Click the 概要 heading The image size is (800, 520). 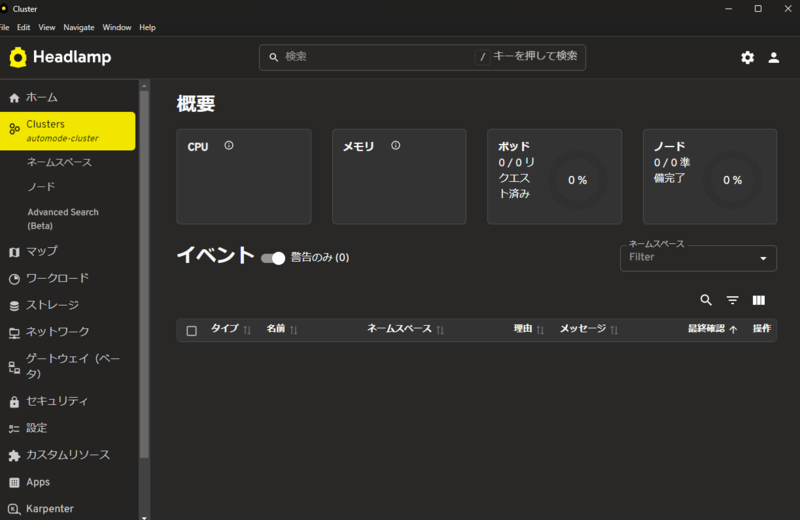point(196,104)
